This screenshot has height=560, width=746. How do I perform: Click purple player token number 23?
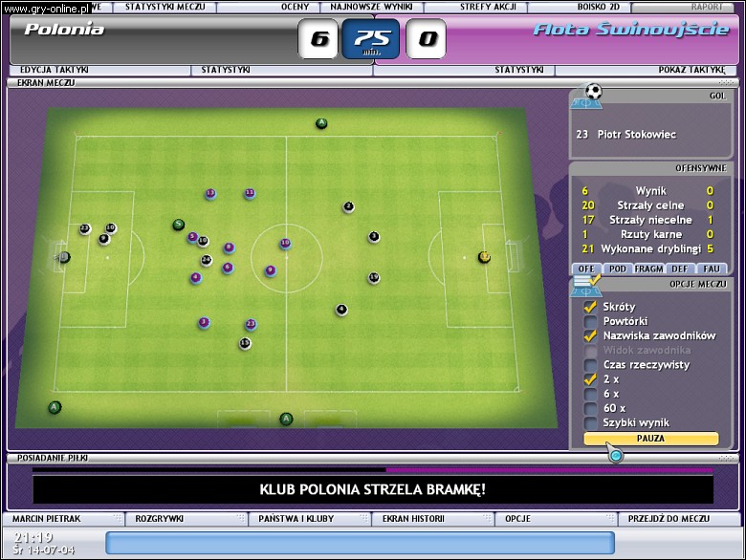coord(251,324)
